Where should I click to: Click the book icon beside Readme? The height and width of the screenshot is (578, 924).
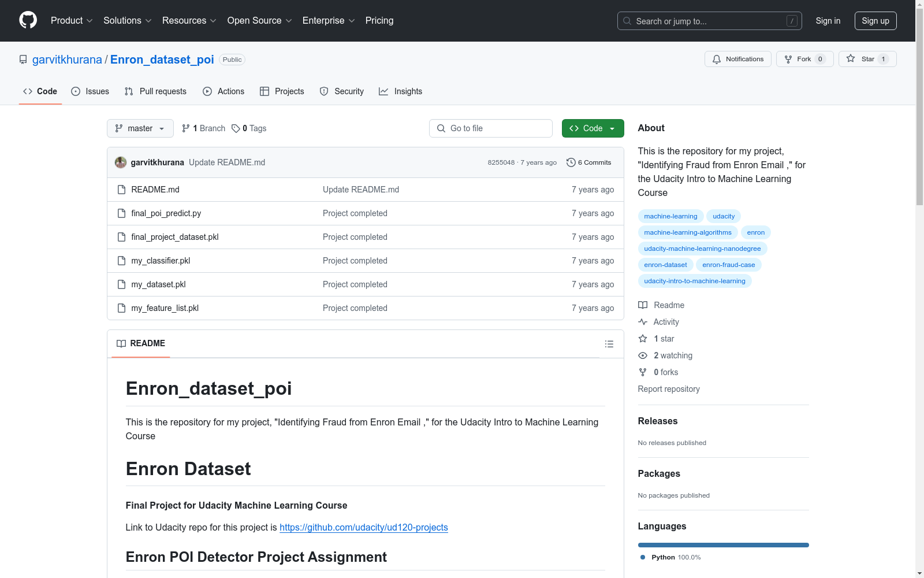643,305
